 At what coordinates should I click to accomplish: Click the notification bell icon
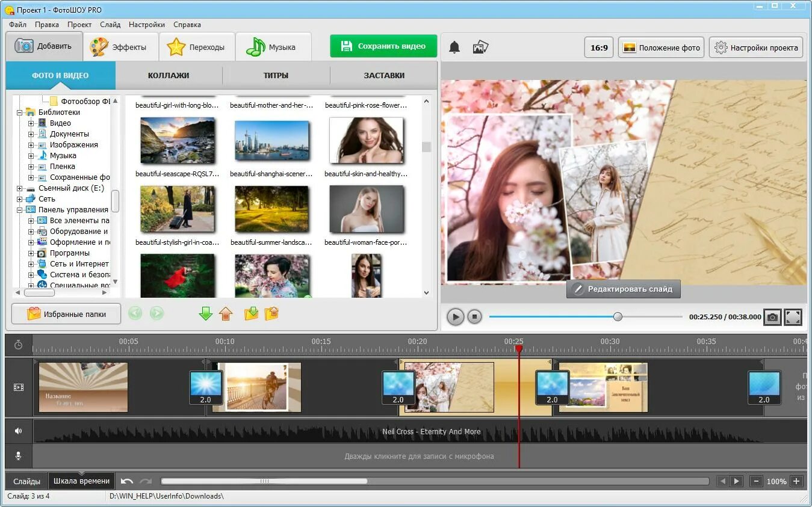454,48
